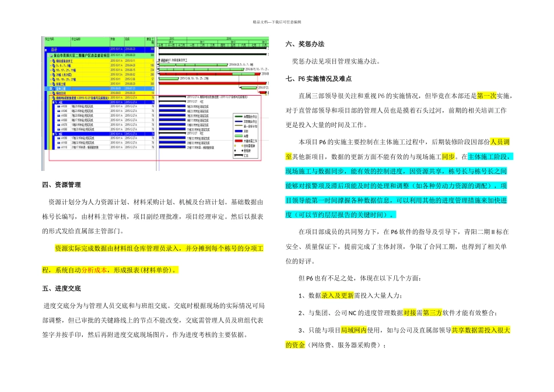Click the heading "五、进度交底"
The height and width of the screenshot is (392, 554).
click(x=61, y=288)
